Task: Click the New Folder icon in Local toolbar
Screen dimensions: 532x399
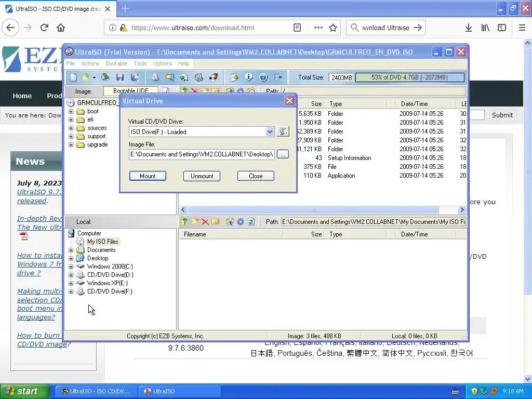Action: [195, 222]
